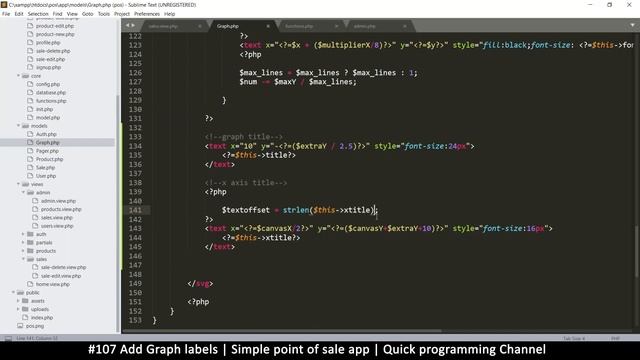Collapse the public folder
Viewport: 640px width, 360px height.
point(13,292)
